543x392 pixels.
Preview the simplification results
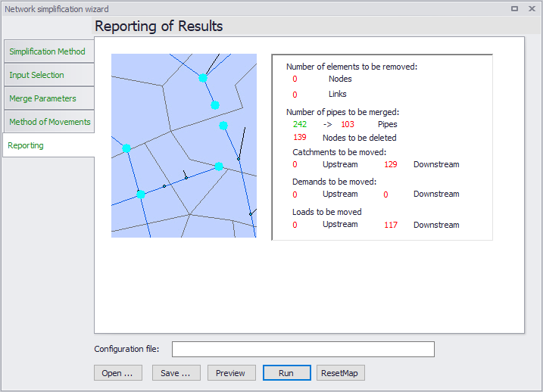point(231,373)
